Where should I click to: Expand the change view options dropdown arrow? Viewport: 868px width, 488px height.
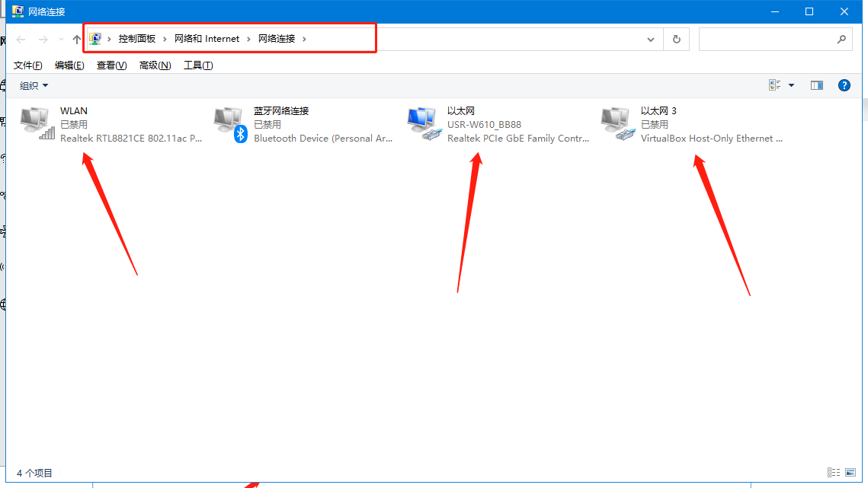click(791, 85)
